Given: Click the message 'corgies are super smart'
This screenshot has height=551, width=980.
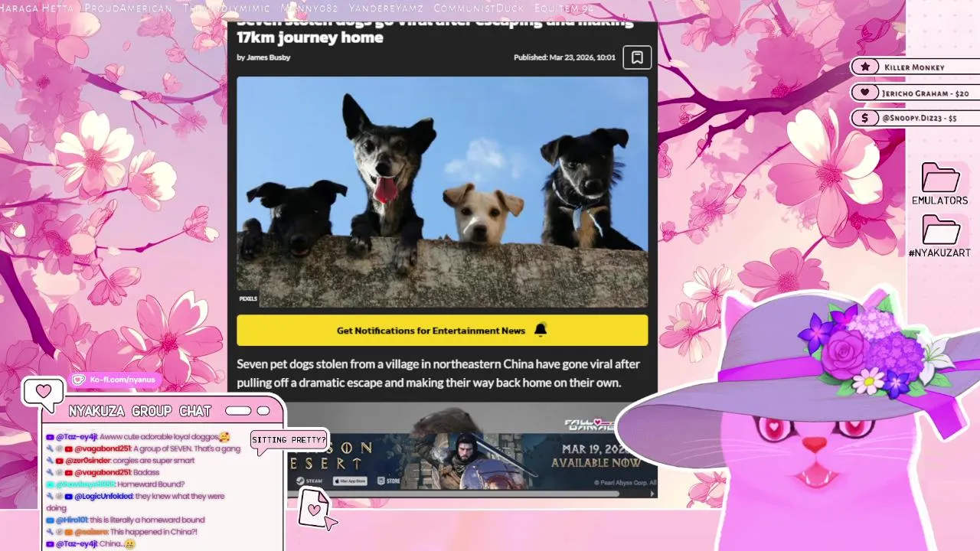Looking at the screenshot, I should pos(153,461).
